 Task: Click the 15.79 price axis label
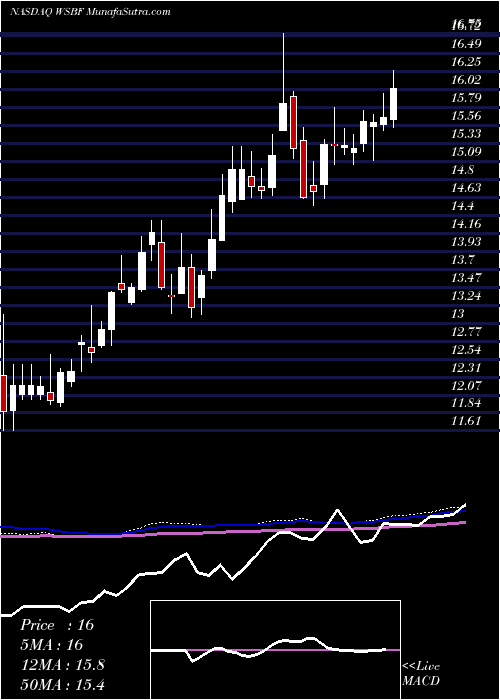(467, 98)
